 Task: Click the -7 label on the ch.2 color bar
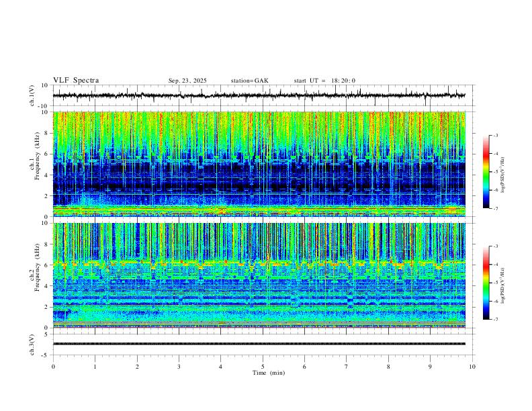(x=495, y=320)
